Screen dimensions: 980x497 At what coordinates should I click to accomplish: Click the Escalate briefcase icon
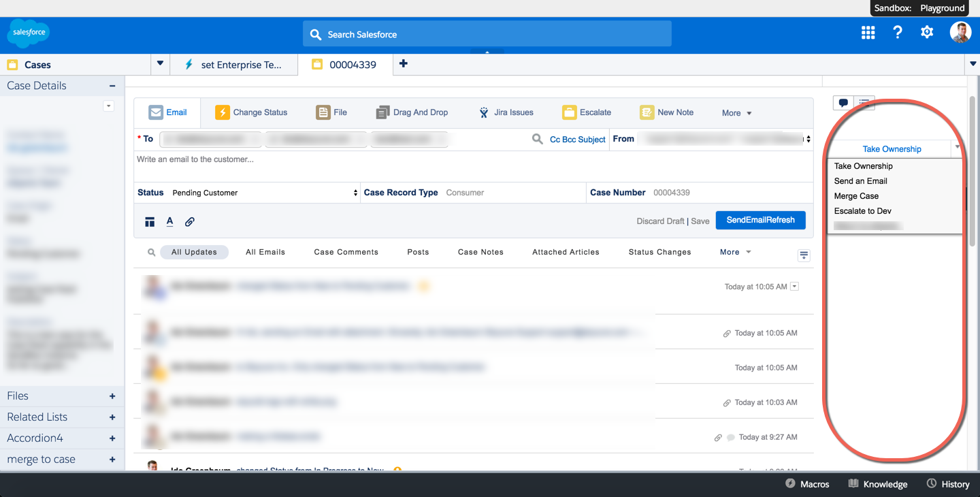[570, 112]
